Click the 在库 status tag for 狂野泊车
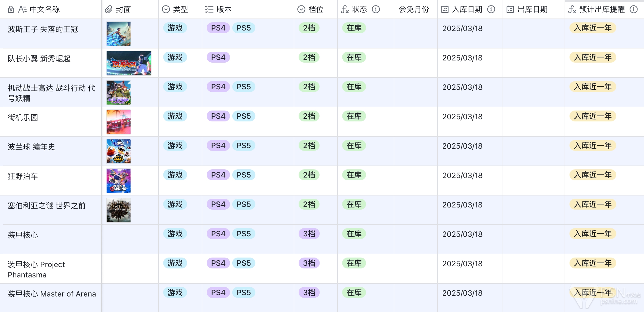This screenshot has width=644, height=312. (x=354, y=175)
